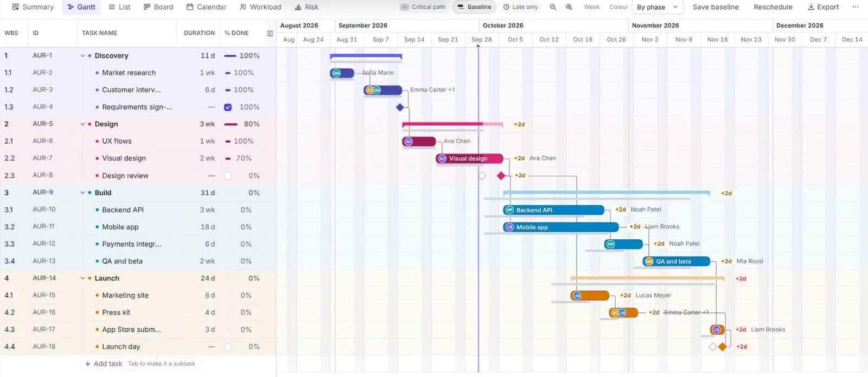Image resolution: width=868 pixels, height=377 pixels.
Task: Open the column chooser icon beside % DONE
Action: pos(270,33)
